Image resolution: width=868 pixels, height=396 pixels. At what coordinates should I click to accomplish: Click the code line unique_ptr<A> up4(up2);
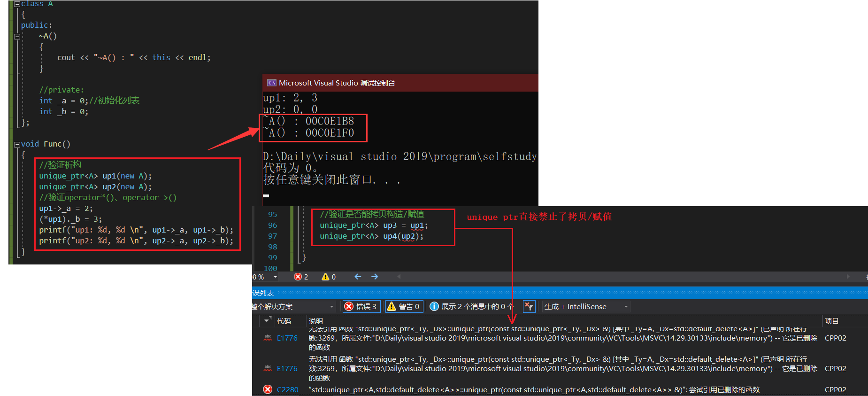coord(371,236)
